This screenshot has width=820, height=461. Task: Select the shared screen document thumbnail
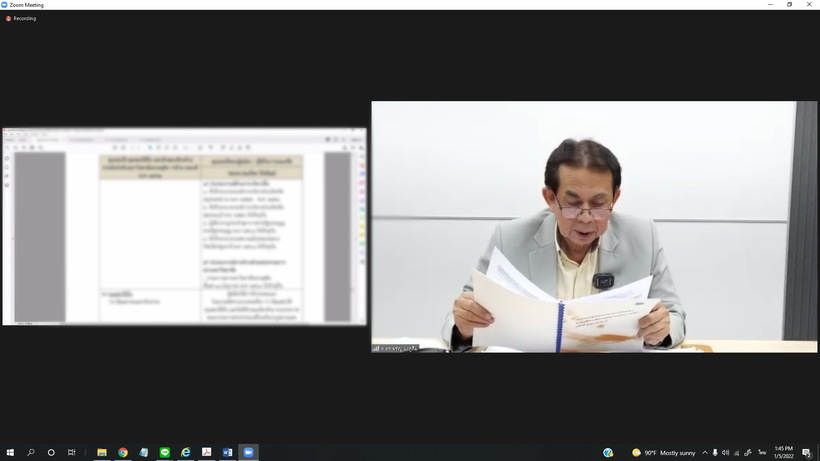point(184,225)
